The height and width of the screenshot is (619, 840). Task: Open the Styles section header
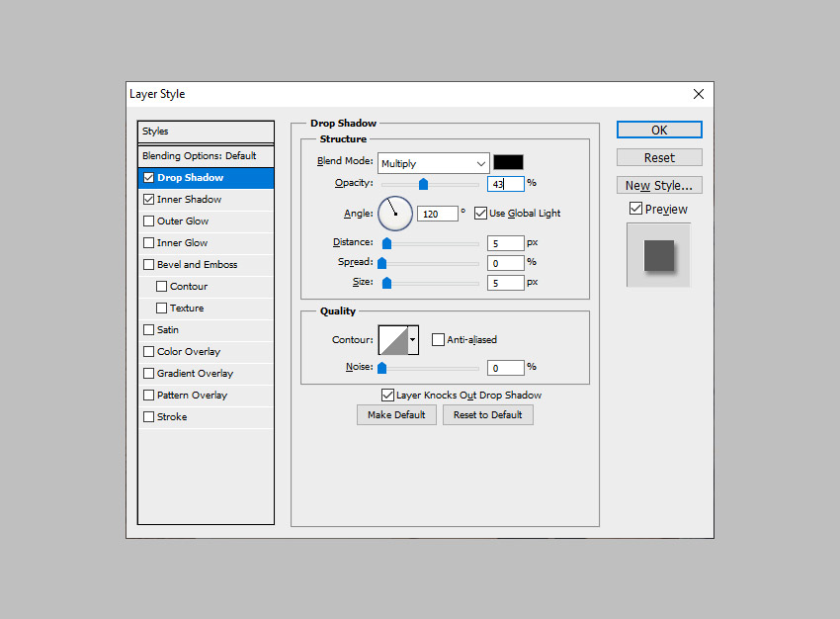tap(206, 132)
